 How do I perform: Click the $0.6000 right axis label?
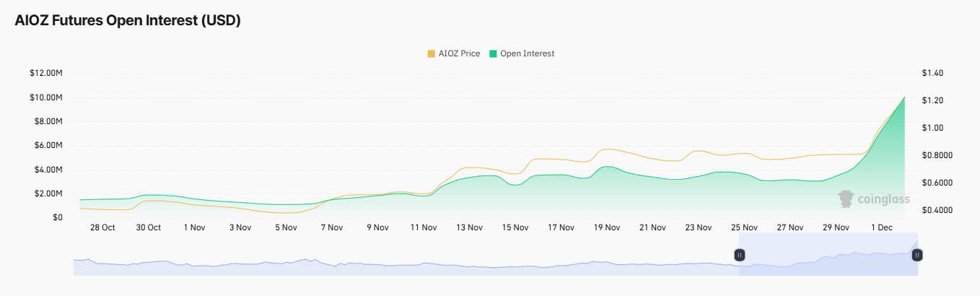click(x=937, y=183)
